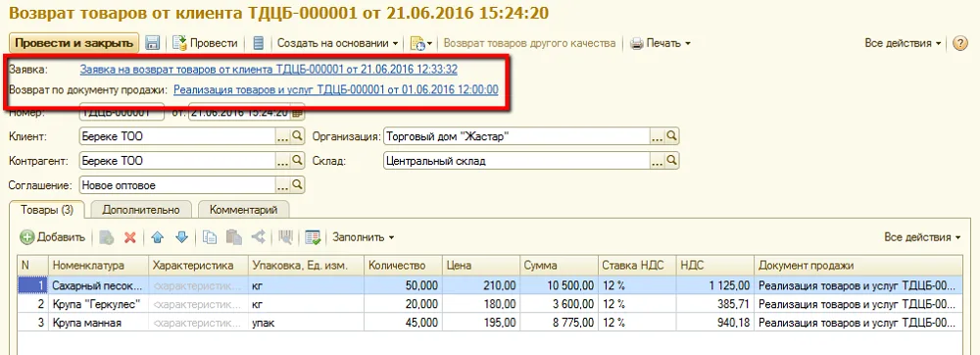Switch to the Дополнительно tab
Viewport: 980px width, 355px height.
point(141,210)
